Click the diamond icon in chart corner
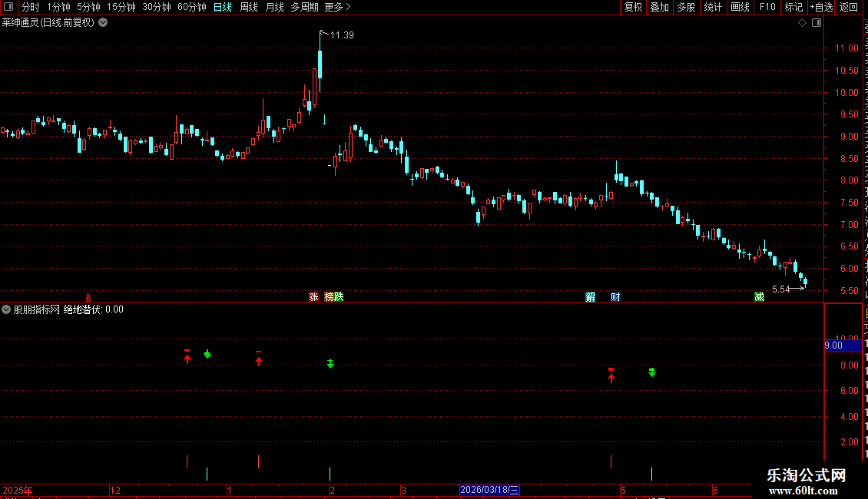 tap(802, 23)
